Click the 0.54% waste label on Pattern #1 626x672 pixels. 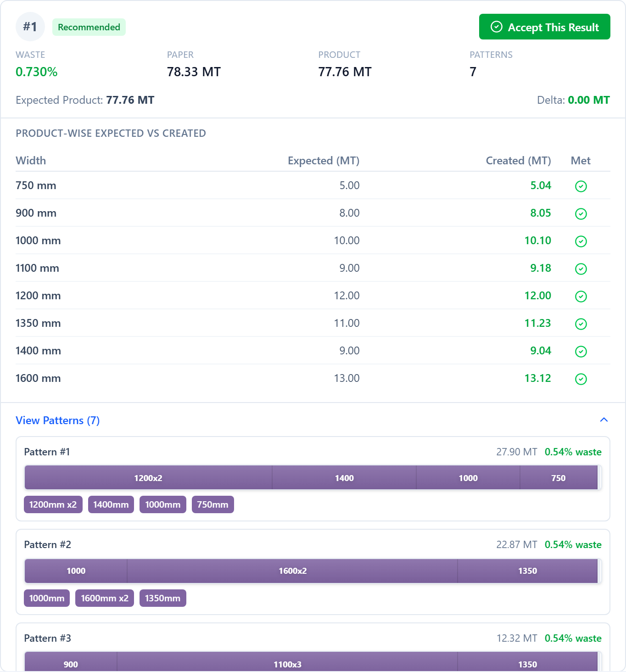point(573,452)
